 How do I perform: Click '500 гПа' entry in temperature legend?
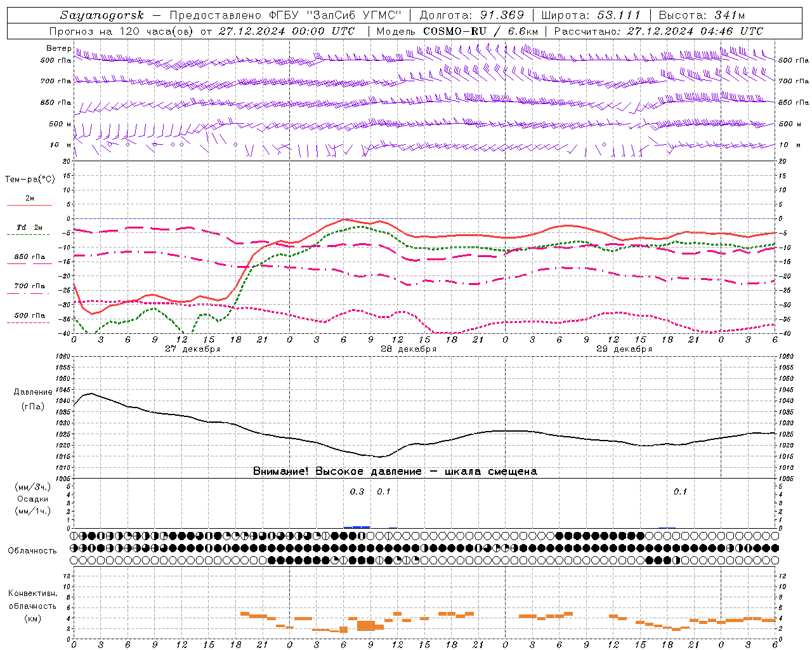pyautogui.click(x=30, y=315)
